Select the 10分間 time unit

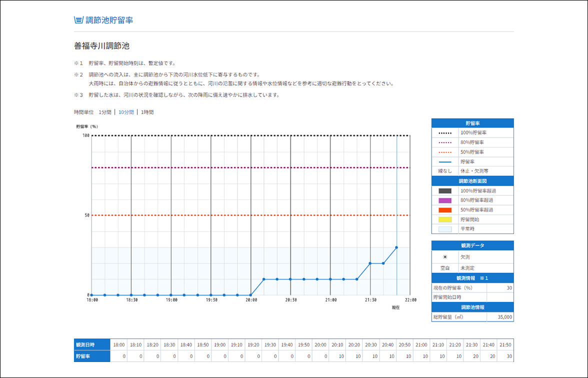[126, 112]
